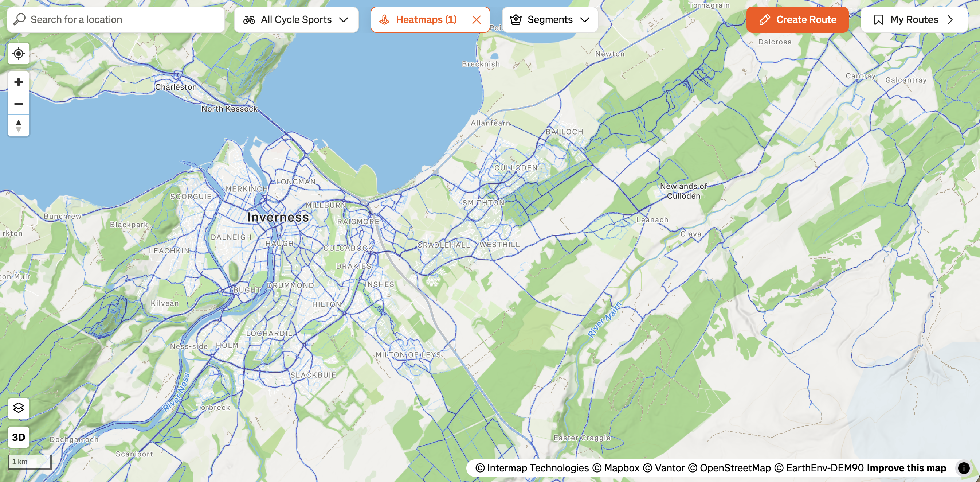Click the Improve this map link
Image resolution: width=980 pixels, height=482 pixels.
906,468
